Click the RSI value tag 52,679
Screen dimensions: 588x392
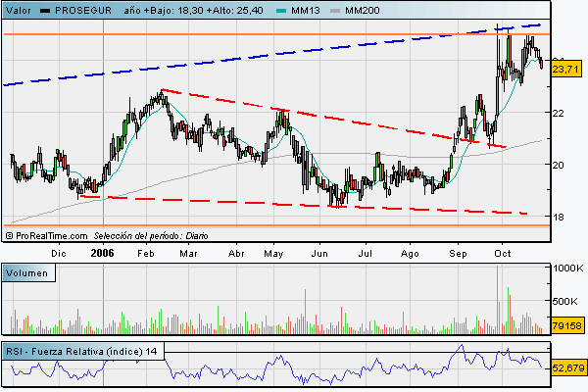click(x=568, y=368)
